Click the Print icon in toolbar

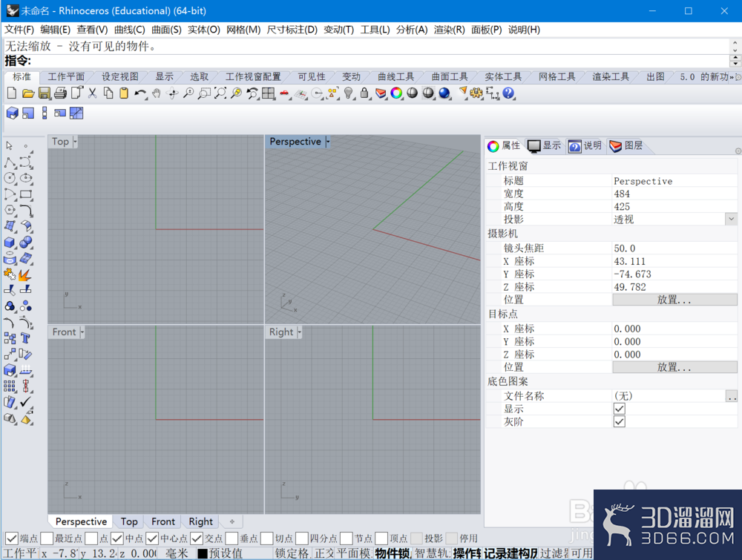[x=60, y=93]
